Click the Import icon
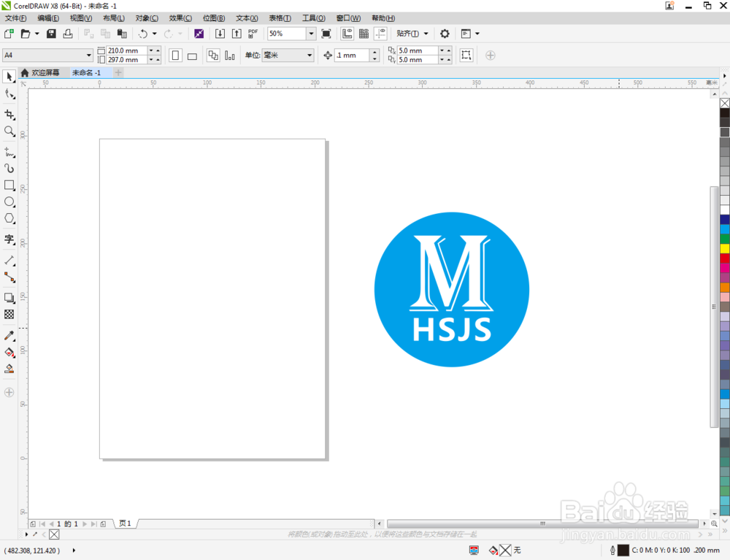Image resolution: width=730 pixels, height=560 pixels. point(220,34)
